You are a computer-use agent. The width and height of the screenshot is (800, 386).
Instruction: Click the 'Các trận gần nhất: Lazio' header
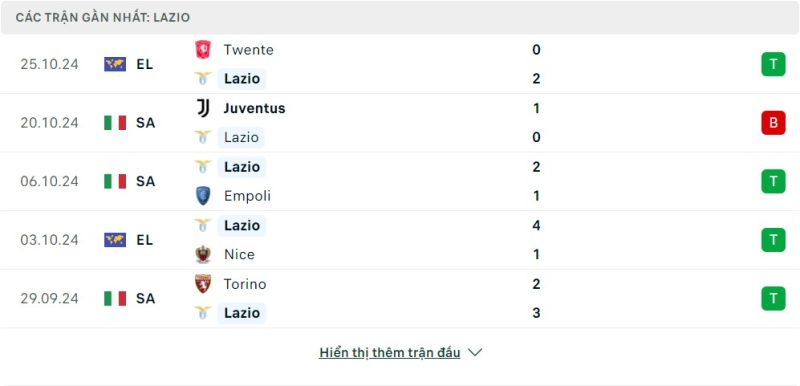click(x=103, y=17)
